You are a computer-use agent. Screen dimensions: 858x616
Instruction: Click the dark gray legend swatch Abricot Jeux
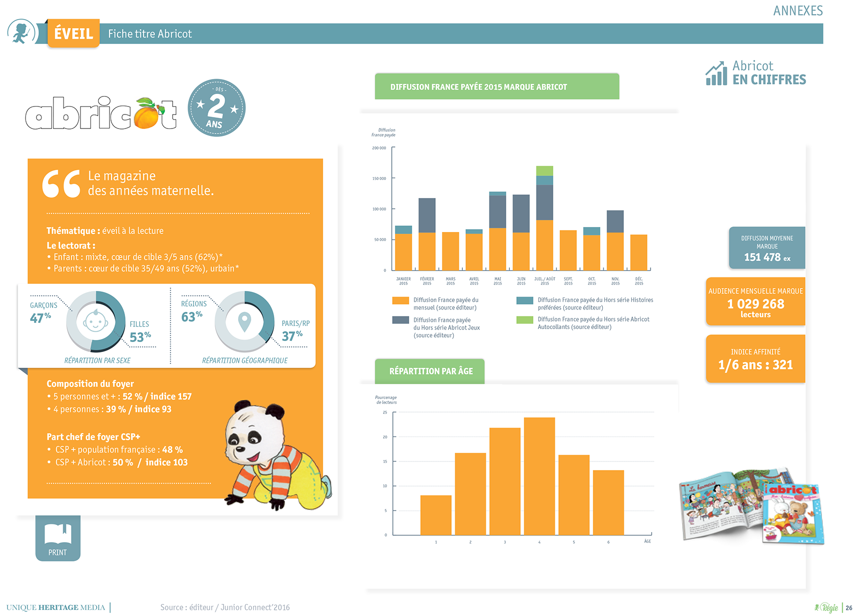pos(401,320)
